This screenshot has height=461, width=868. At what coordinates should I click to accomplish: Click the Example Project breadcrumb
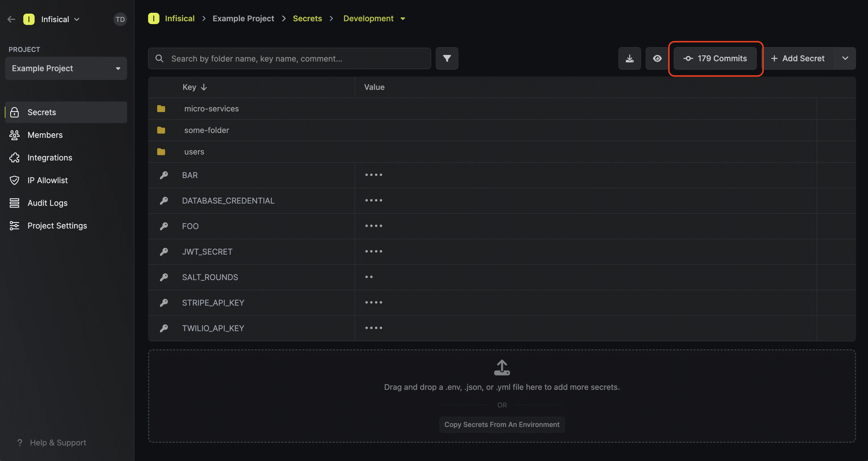click(243, 18)
